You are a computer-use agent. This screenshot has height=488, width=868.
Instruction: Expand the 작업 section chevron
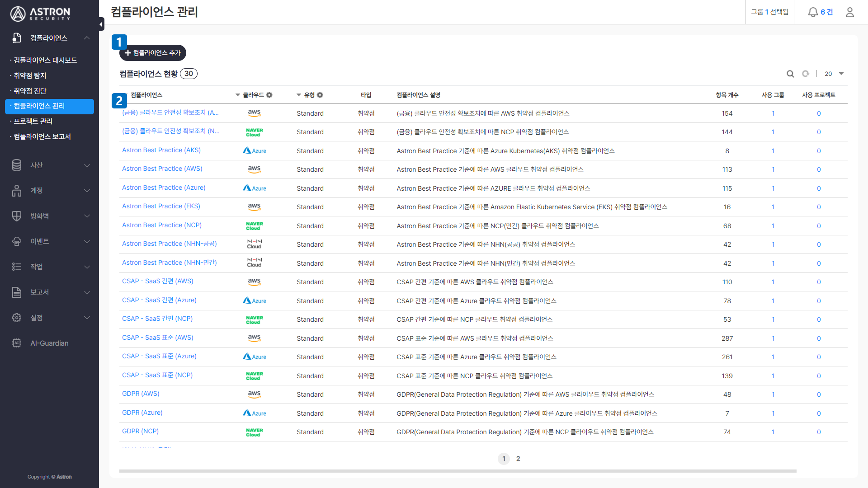87,267
